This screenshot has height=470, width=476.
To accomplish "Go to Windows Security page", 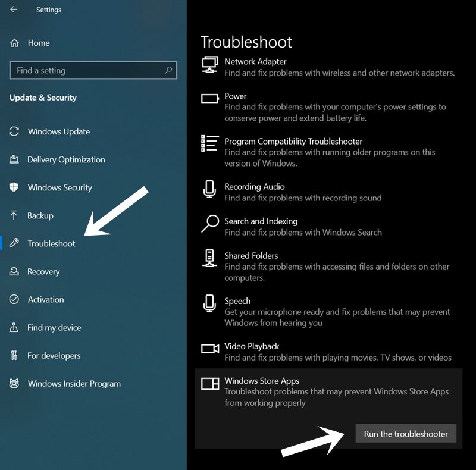I will click(60, 187).
